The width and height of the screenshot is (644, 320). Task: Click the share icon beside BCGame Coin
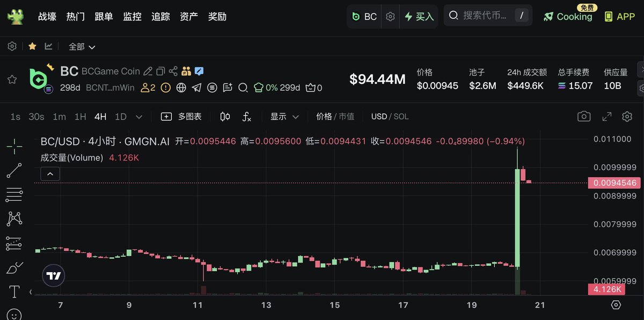click(x=173, y=71)
